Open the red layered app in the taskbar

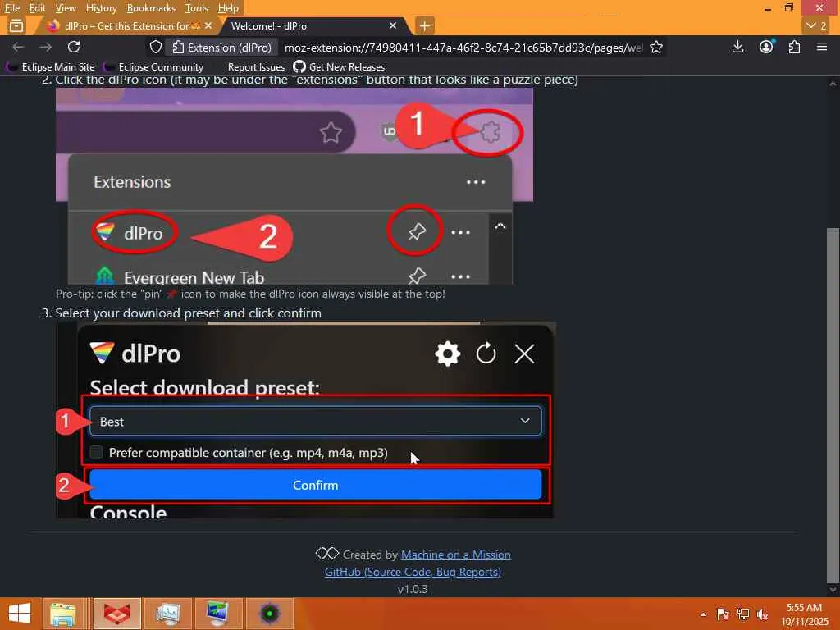[x=116, y=614]
